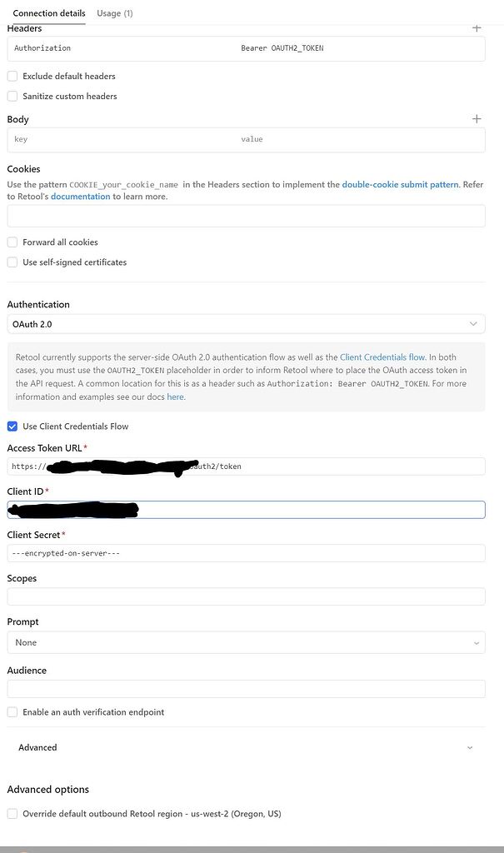Viewport: 504px width, 853px height.
Task: Click the 'here' docs link
Action: (175, 397)
